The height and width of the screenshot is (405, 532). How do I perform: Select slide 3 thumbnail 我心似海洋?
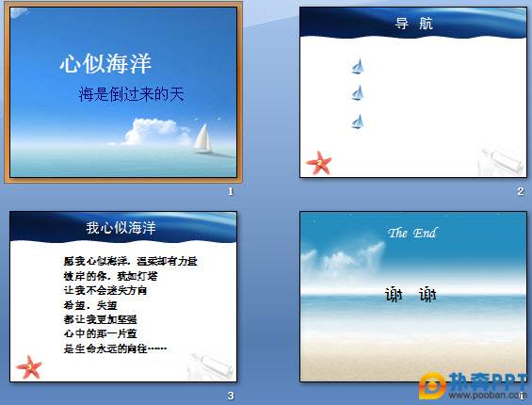pos(123,297)
